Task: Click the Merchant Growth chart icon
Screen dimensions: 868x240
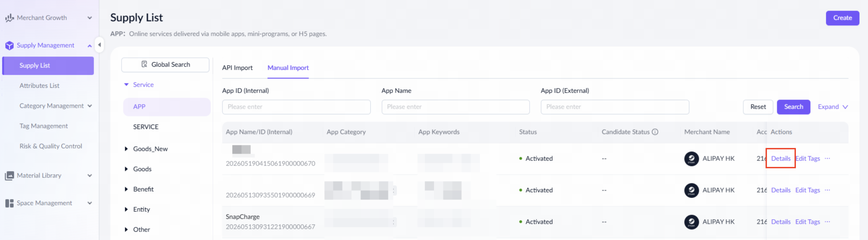Action: [9, 18]
